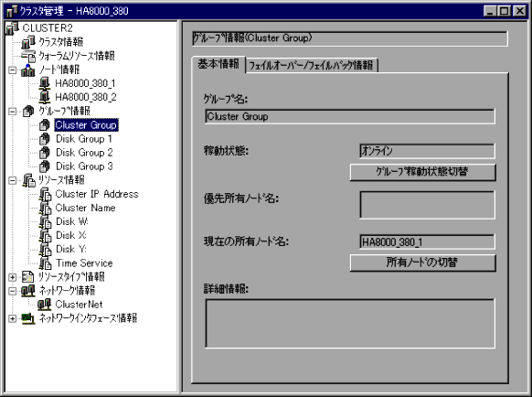Click the Cluster Name resource icon
The image size is (532, 397).
pos(45,209)
